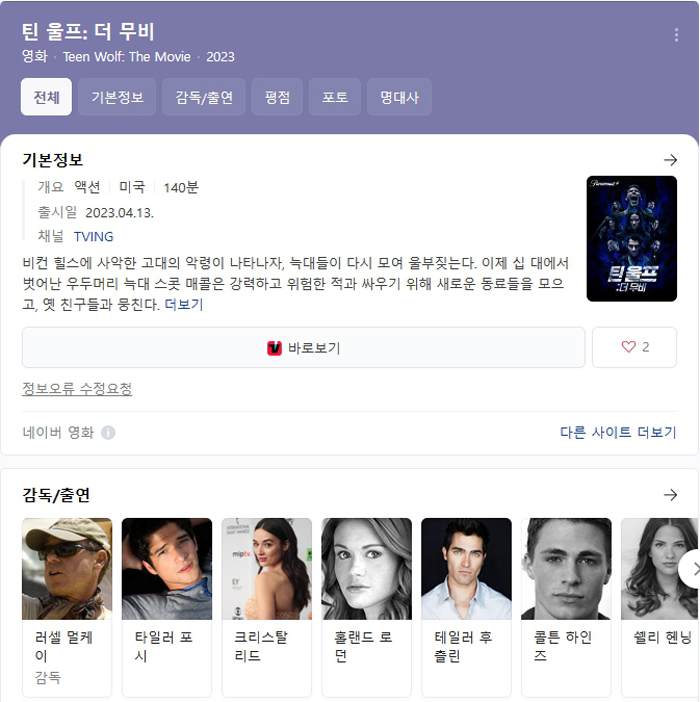Open the Teen Wolf movie poster
The image size is (700, 702).
click(631, 238)
